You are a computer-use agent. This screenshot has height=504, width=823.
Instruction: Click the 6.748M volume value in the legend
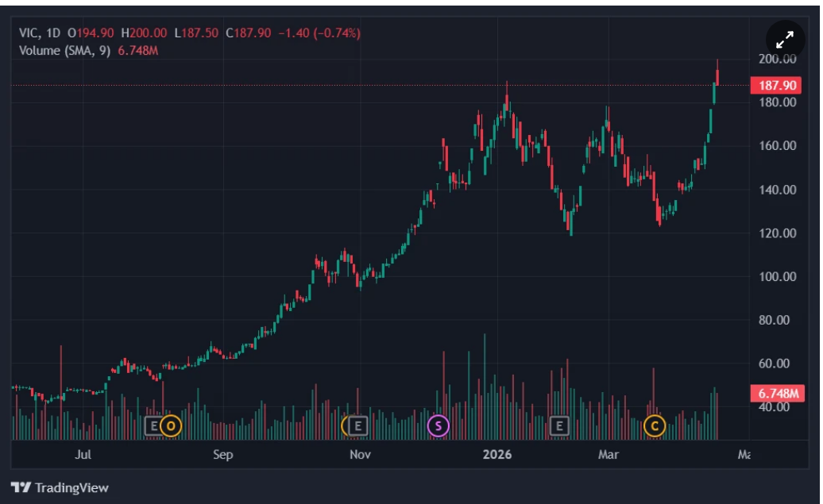click(x=137, y=51)
